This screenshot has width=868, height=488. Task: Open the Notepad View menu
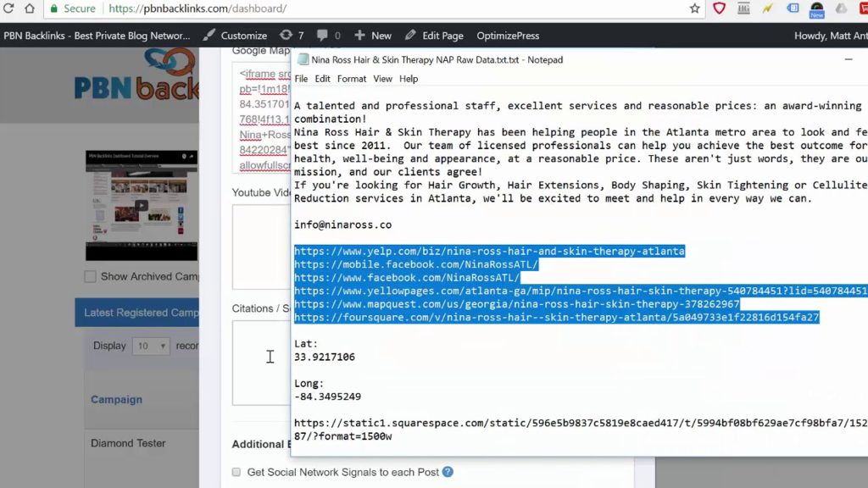pyautogui.click(x=382, y=79)
